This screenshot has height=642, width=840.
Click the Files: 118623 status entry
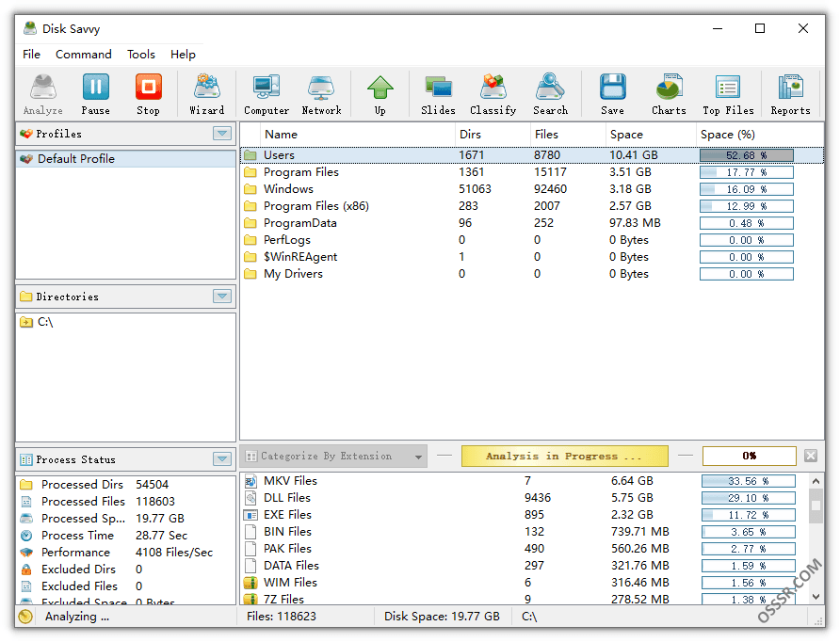click(x=282, y=617)
